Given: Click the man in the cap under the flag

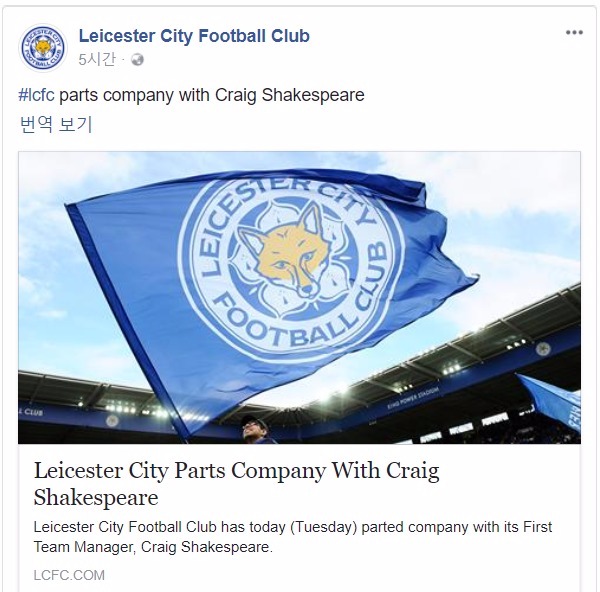Looking at the screenshot, I should [254, 430].
